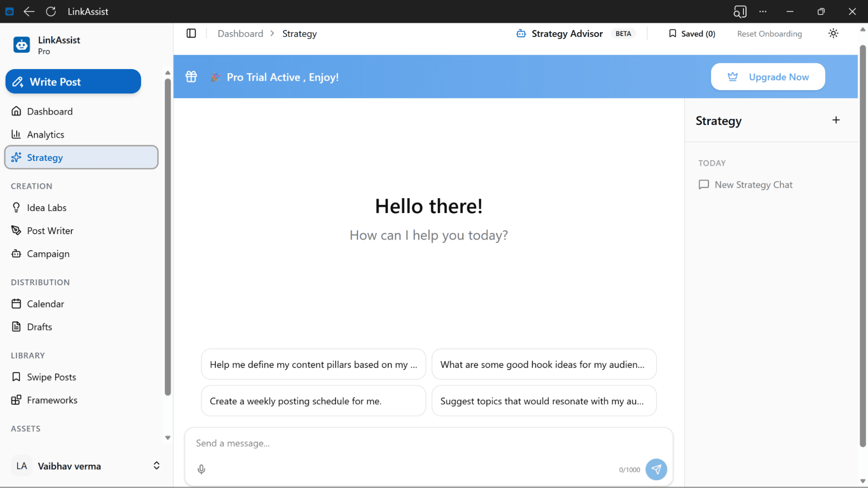Click the gift icon in trial banner
The width and height of the screenshot is (868, 488).
[x=191, y=77]
